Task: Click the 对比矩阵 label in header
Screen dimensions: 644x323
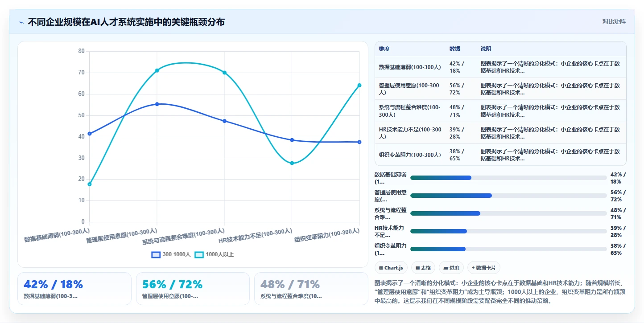Action: pos(614,21)
